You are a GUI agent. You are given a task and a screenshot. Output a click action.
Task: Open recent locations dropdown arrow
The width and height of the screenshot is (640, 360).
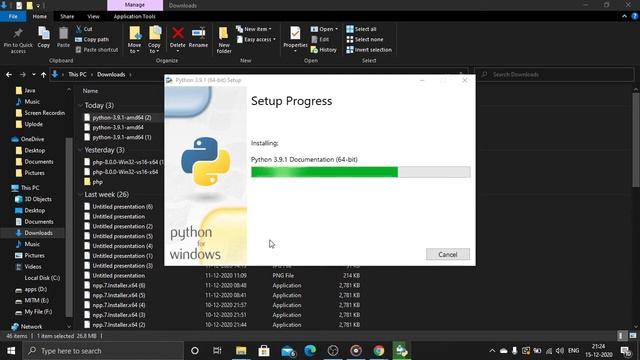(x=33, y=75)
